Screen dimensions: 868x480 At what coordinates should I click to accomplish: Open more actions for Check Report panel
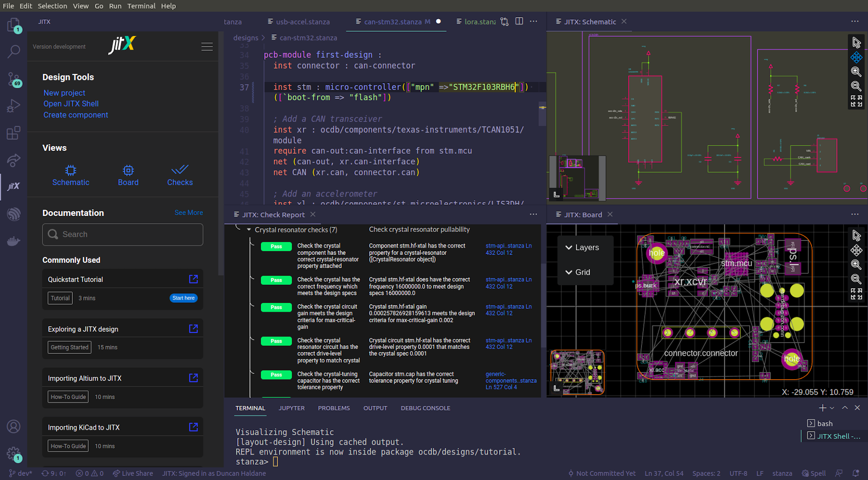click(x=533, y=214)
